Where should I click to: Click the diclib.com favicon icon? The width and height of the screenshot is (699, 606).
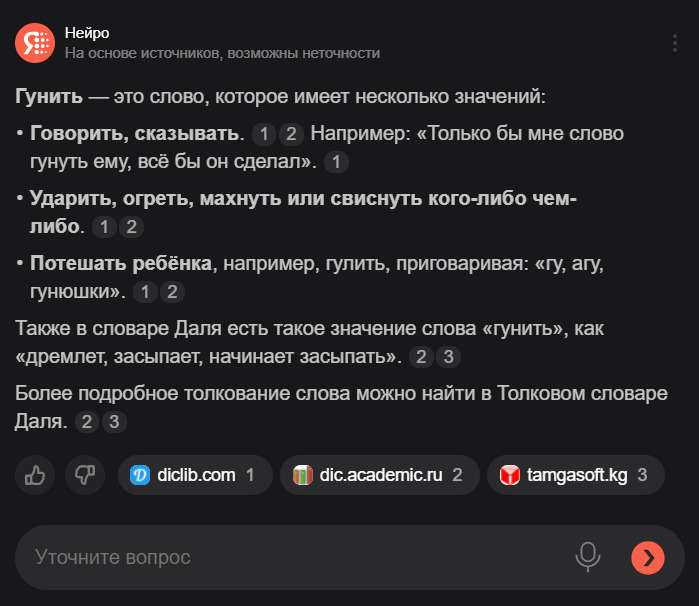140,475
